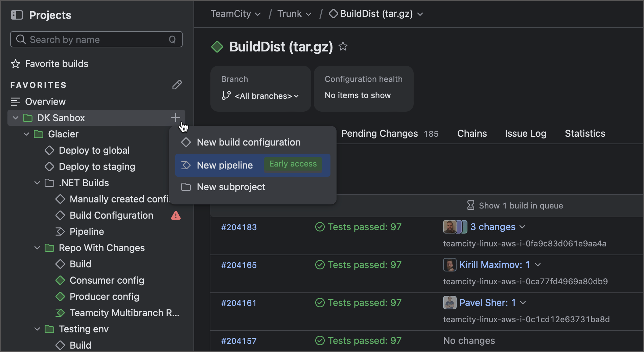Collapse the Glacier folder
Screen dimensions: 644x352
[26, 134]
